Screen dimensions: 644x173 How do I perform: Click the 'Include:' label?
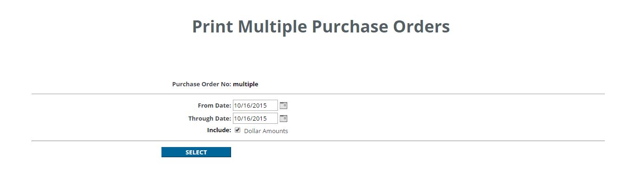tap(219, 130)
